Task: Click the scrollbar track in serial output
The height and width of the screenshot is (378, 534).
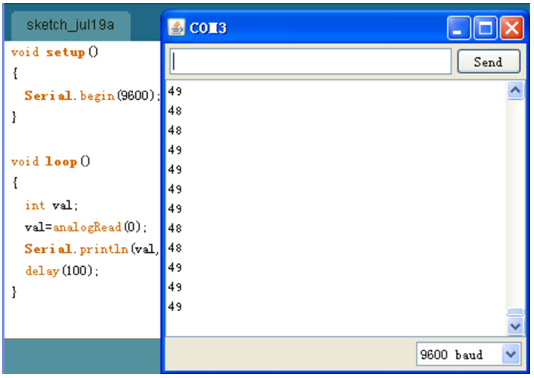Action: coord(515,204)
